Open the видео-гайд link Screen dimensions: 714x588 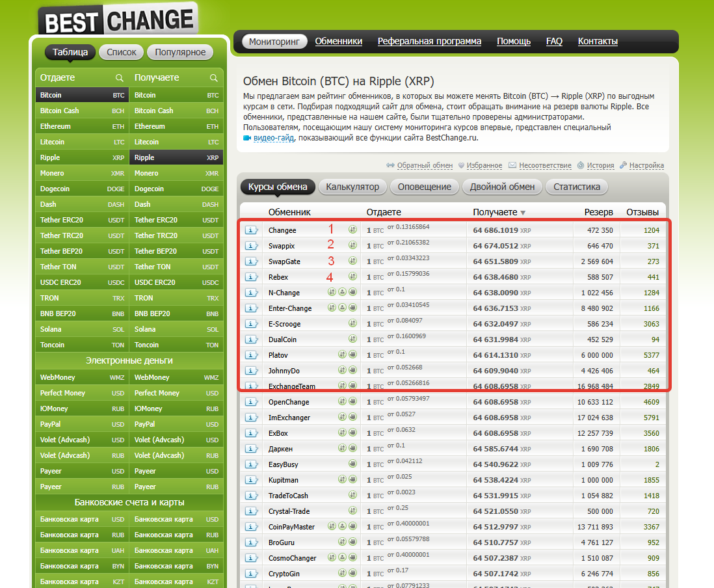[x=273, y=138]
